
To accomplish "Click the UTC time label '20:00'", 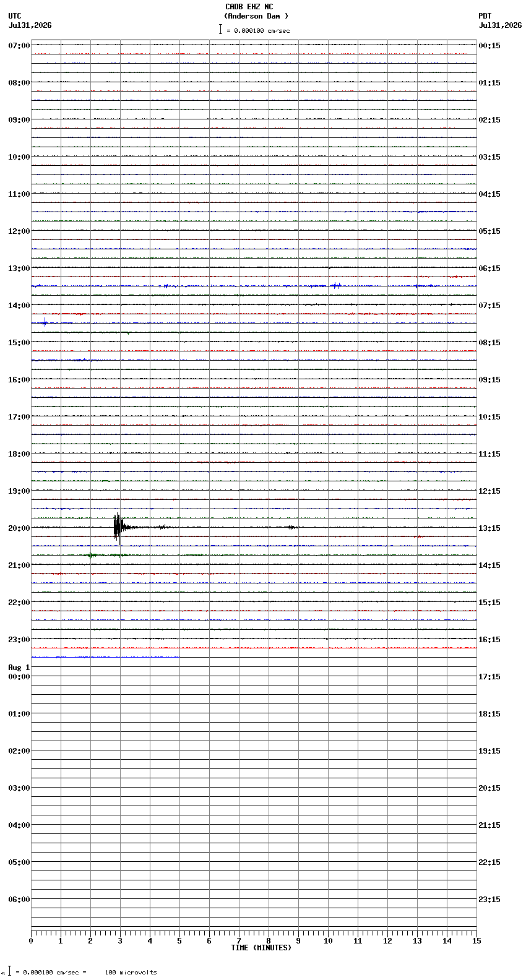I will [19, 528].
